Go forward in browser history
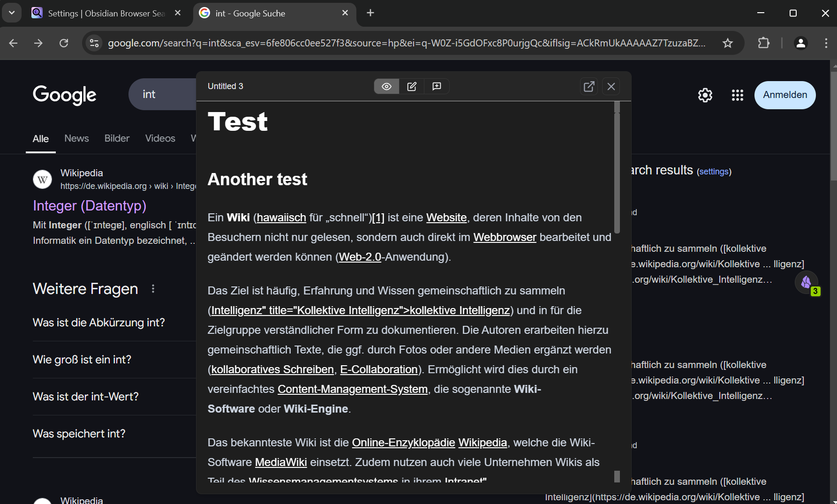 (38, 43)
